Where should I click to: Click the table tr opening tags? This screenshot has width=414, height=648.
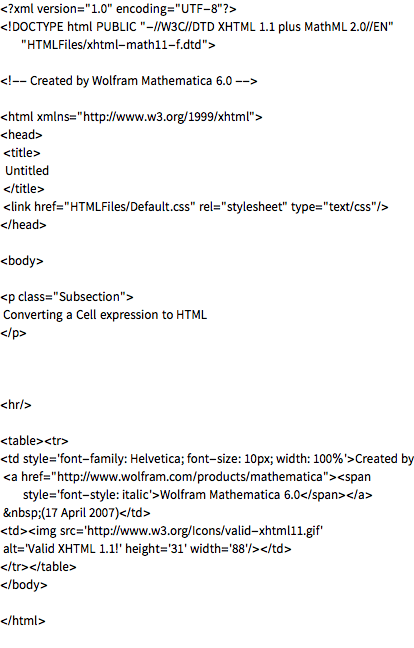coord(35,441)
